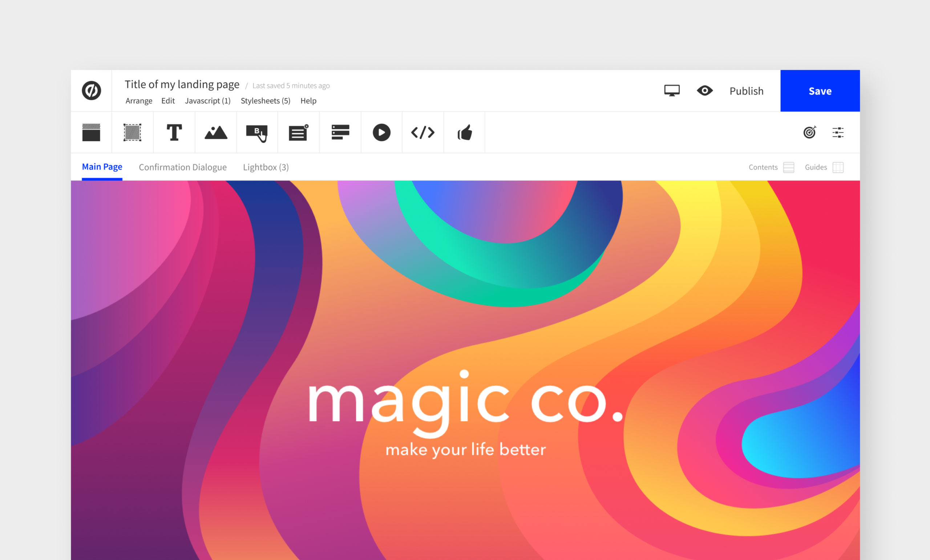Viewport: 930px width, 560px height.
Task: Toggle the Guides overlay
Action: (x=838, y=167)
